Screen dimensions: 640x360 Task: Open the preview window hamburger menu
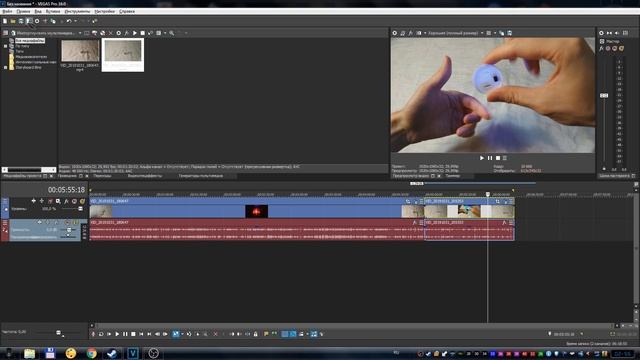pyautogui.click(x=505, y=158)
